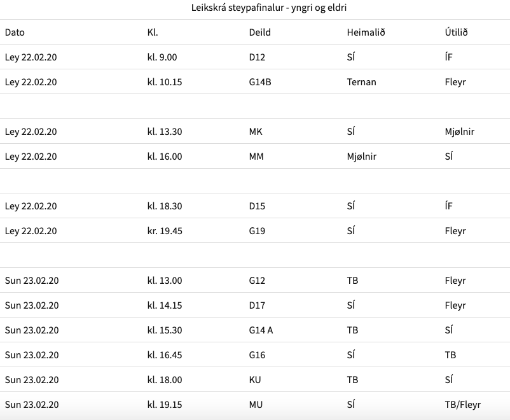
Task: Select the kl. 14.15 time cell
Action: 165,305
